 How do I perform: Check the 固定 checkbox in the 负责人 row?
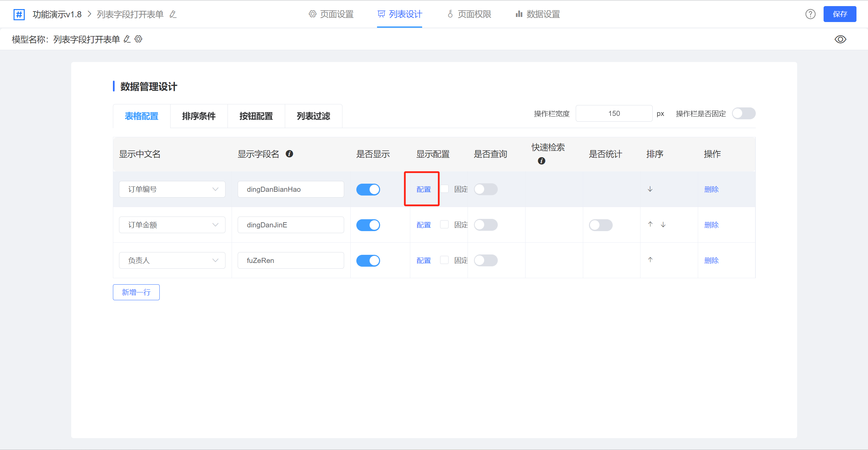click(444, 260)
